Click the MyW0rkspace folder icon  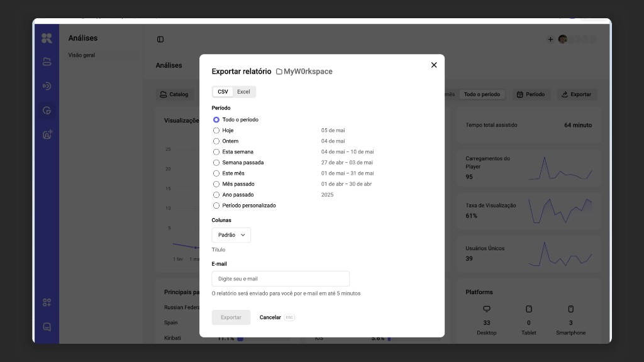279,72
